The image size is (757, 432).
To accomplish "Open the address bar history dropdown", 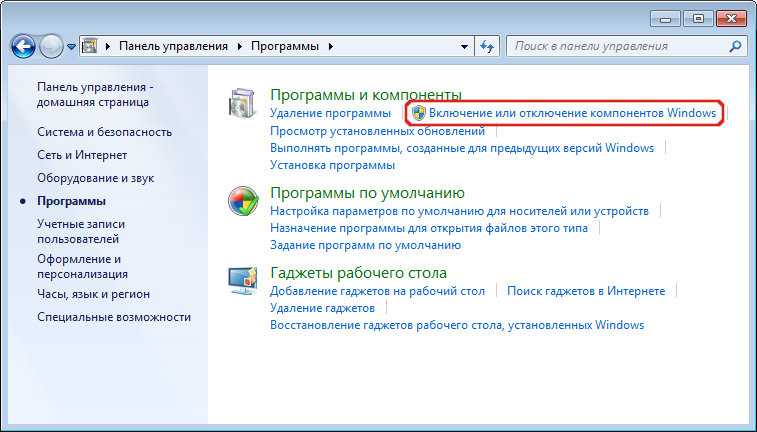I will (x=464, y=47).
